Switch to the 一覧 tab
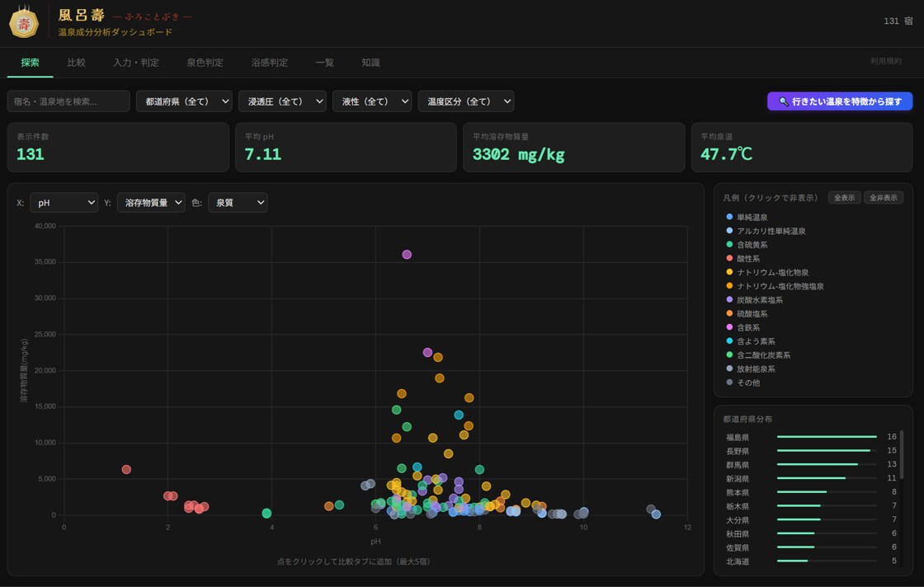The height and width of the screenshot is (587, 924). pos(325,63)
